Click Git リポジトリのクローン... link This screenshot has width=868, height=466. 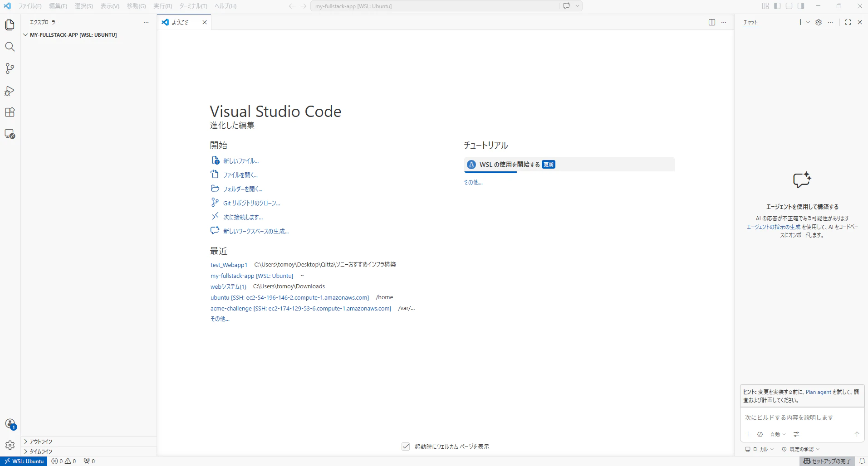pos(252,203)
